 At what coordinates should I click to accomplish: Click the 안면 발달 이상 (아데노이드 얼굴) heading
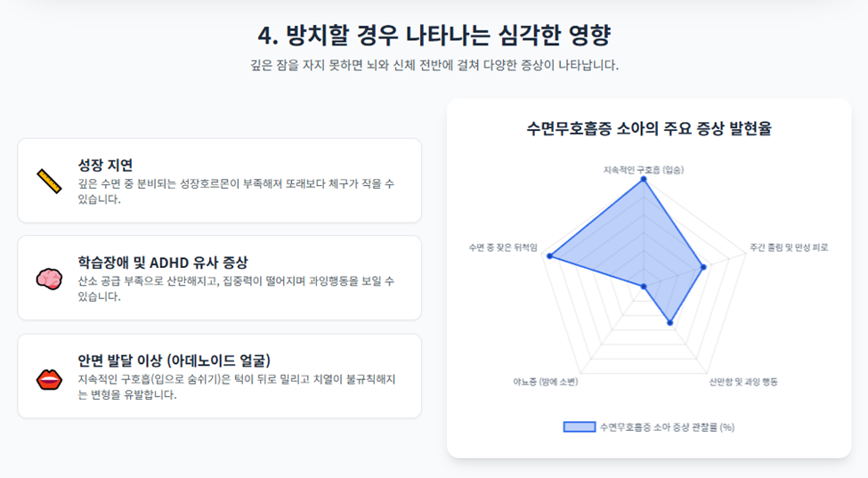pos(174,361)
